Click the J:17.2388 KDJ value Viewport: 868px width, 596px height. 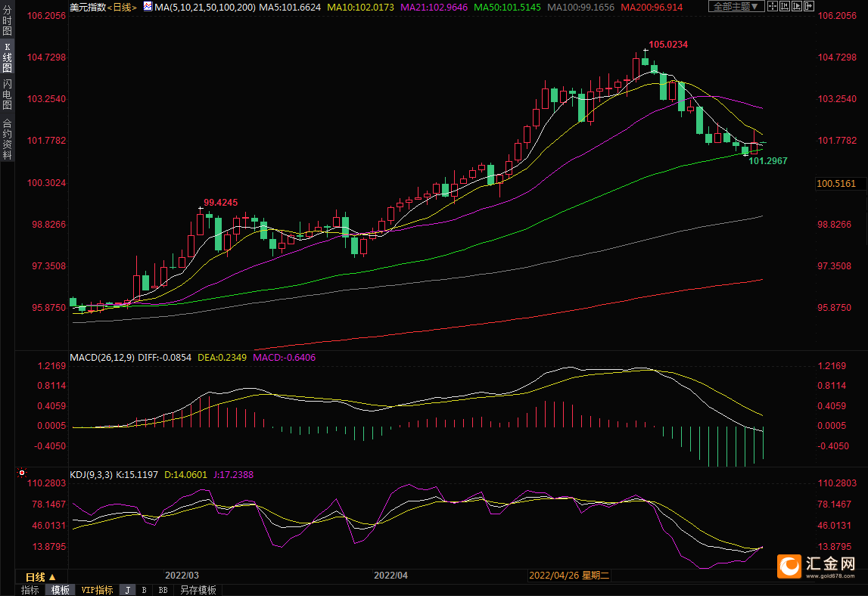click(234, 475)
